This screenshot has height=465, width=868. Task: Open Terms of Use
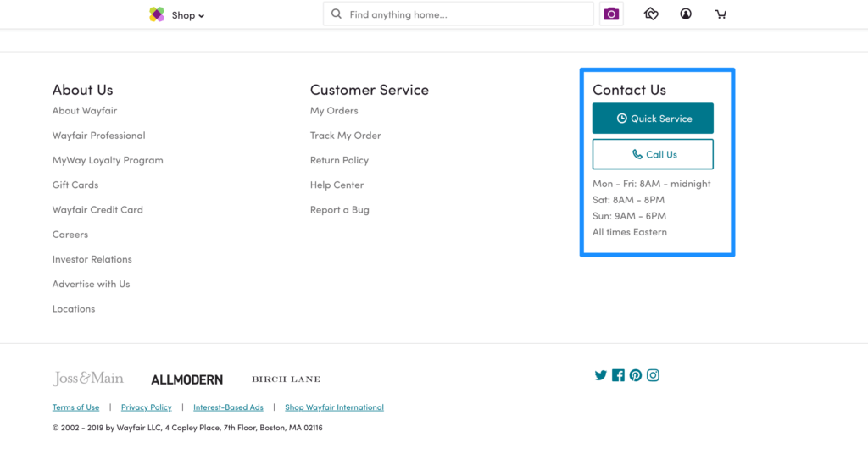coord(75,407)
